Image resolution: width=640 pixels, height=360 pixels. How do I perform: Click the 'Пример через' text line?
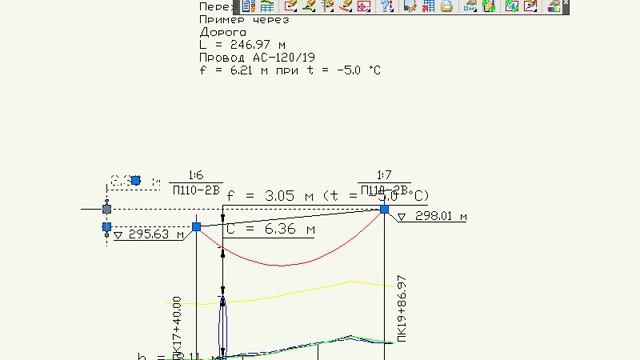(244, 19)
